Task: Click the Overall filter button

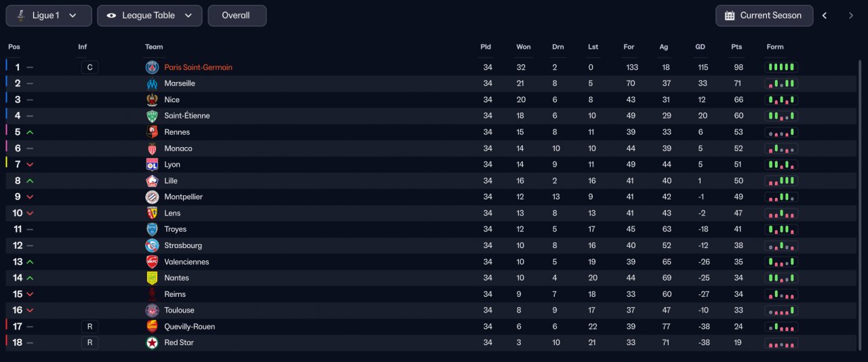Action: (237, 16)
